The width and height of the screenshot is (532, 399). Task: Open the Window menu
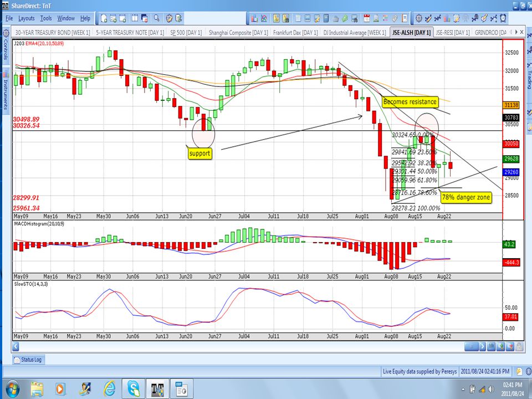coord(66,18)
